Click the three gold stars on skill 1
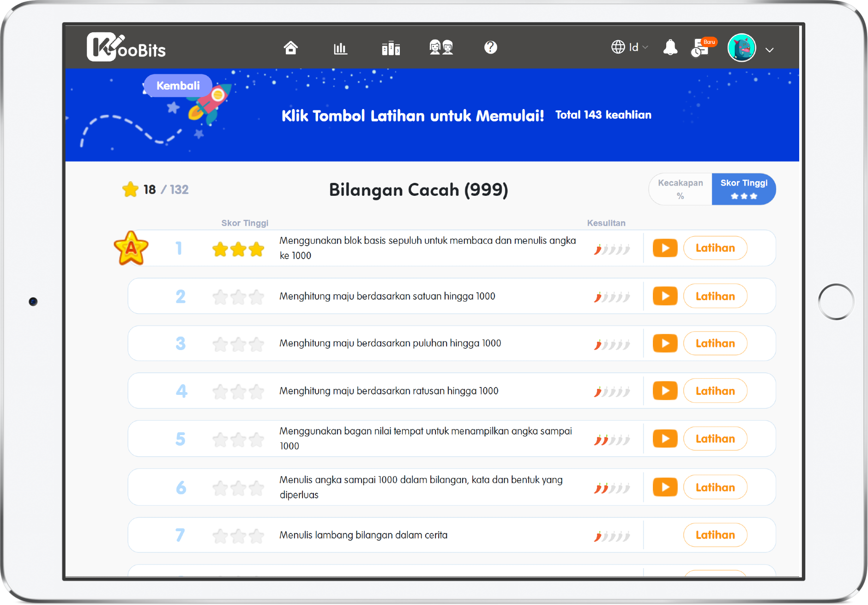 coord(238,249)
